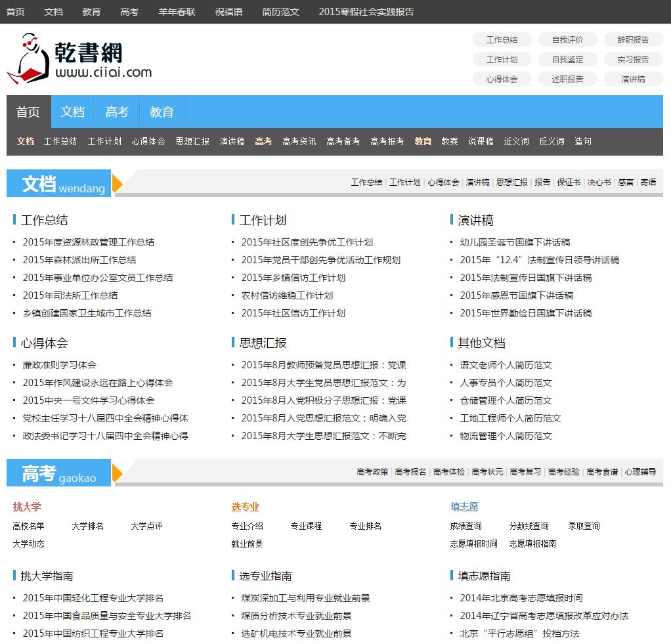
Task: Click the 高考 gaokao section header
Action: pos(58,473)
